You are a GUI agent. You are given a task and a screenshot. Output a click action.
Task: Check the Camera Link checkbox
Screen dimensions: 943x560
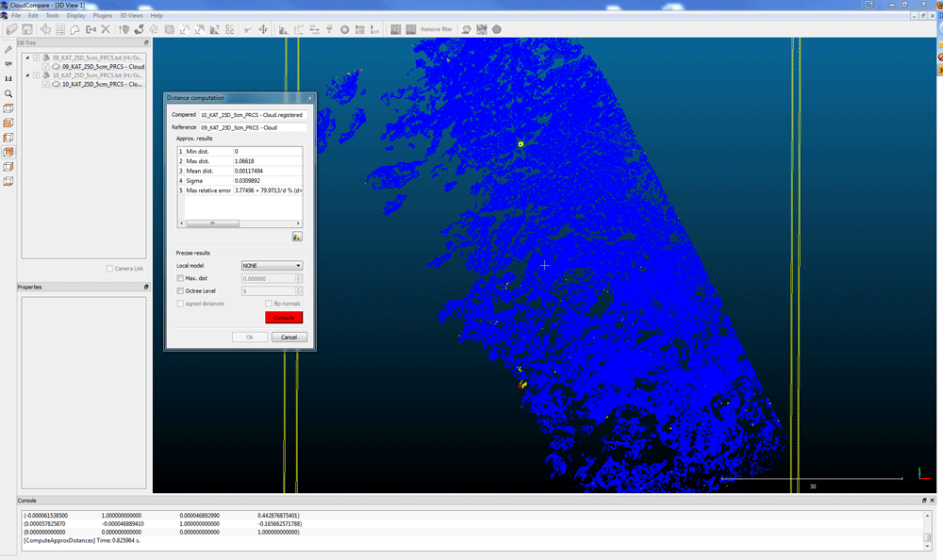[108, 268]
